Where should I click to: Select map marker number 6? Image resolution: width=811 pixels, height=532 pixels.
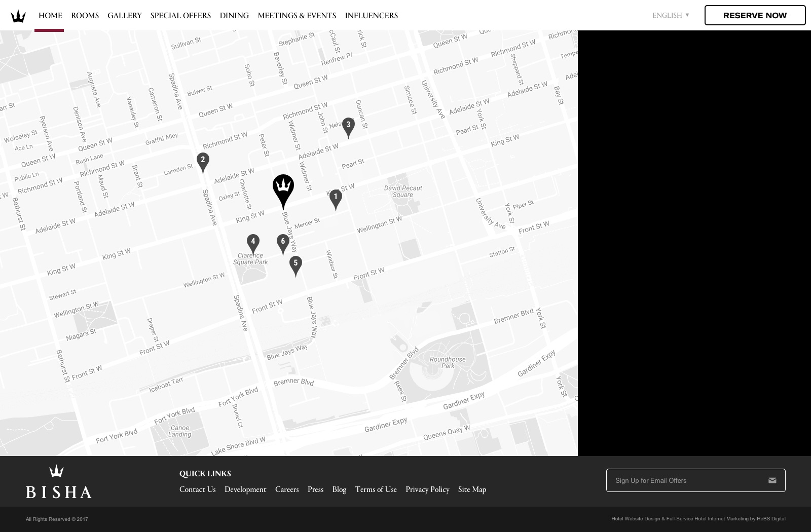[283, 243]
